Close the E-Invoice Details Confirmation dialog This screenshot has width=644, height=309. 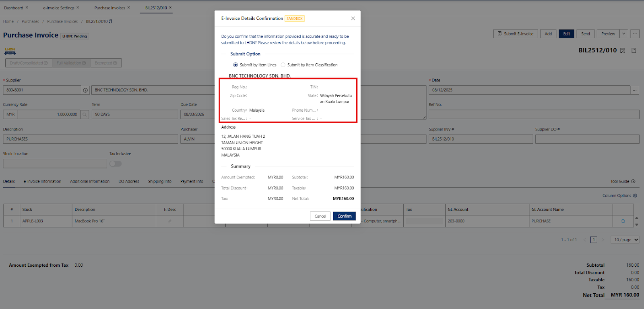(353, 19)
